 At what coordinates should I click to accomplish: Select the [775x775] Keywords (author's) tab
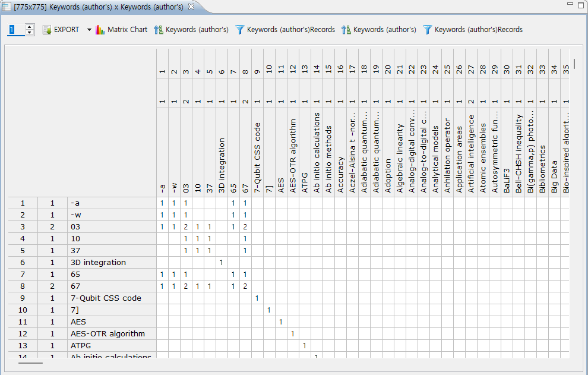coord(98,7)
